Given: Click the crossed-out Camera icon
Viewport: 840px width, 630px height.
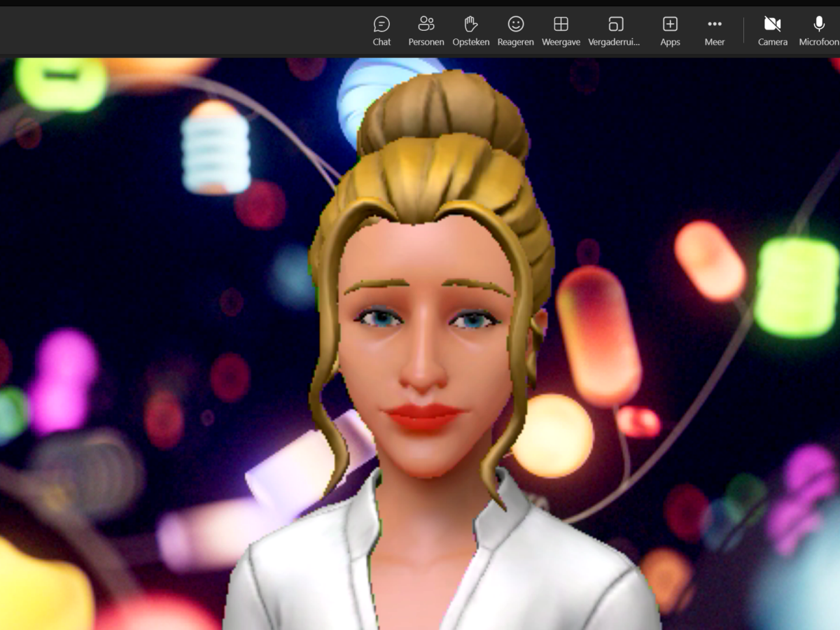Looking at the screenshot, I should 772,29.
